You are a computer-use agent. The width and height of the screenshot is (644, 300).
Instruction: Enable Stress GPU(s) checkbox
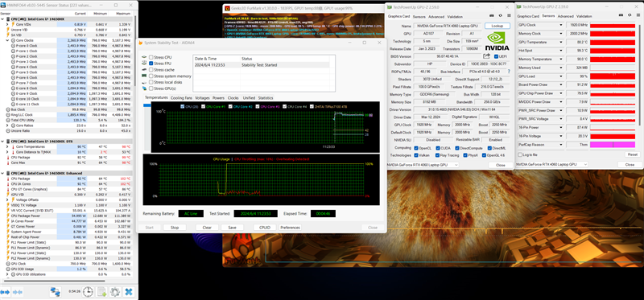pos(151,88)
